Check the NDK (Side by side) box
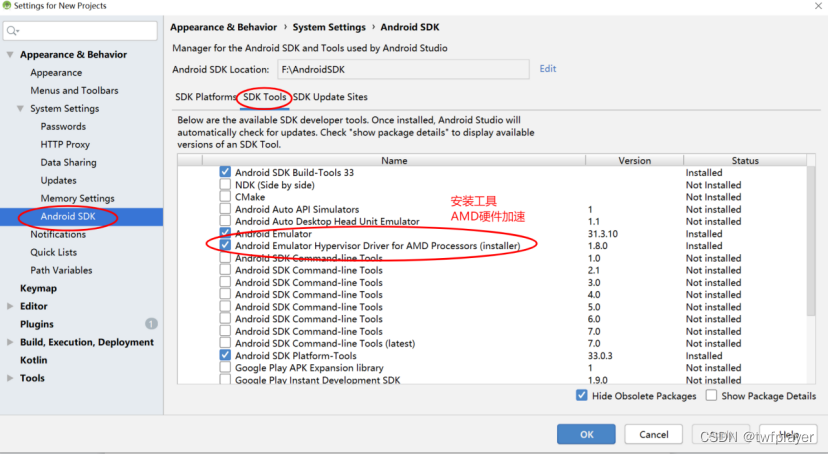Image resolution: width=829 pixels, height=454 pixels. click(x=225, y=184)
